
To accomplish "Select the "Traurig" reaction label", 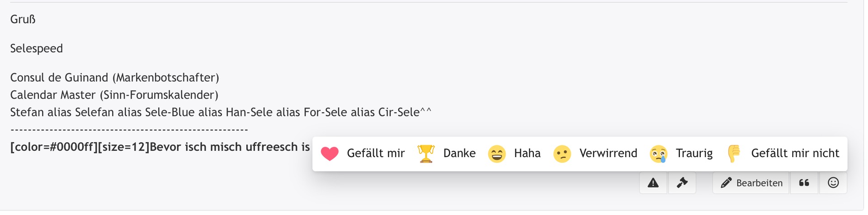I will pos(694,153).
